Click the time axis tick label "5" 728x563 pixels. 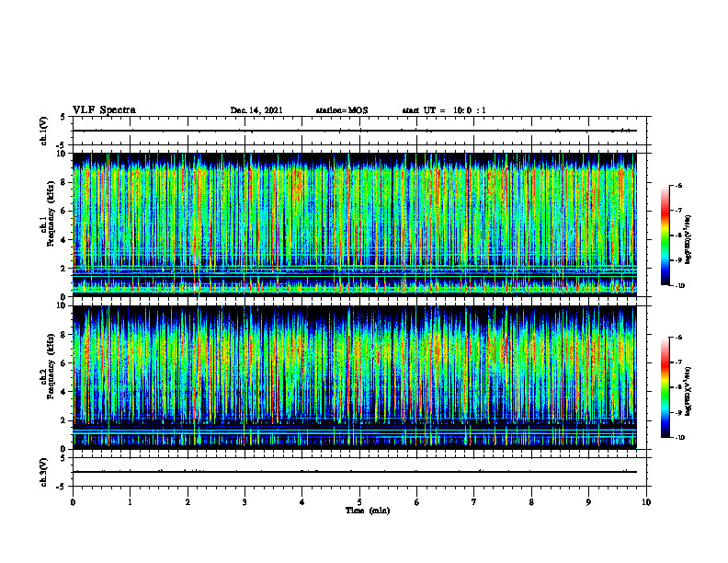click(x=359, y=502)
